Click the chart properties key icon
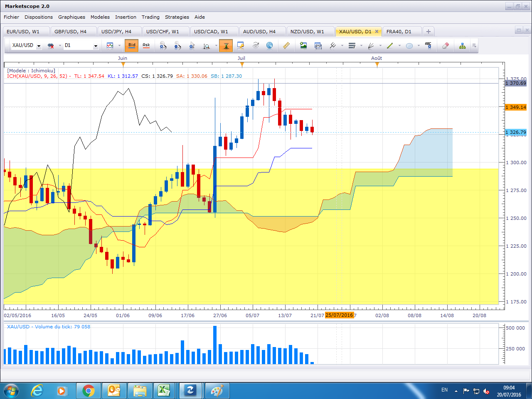Viewport: 532px width, 399px height. tap(241, 45)
